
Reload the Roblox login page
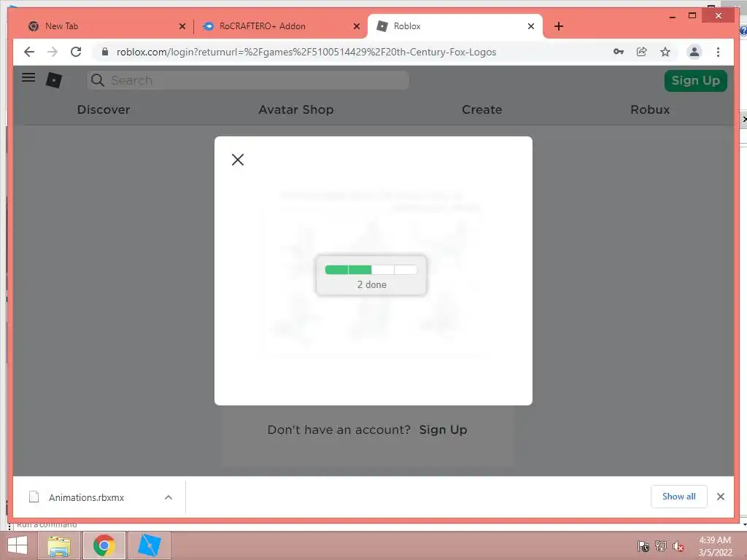(x=76, y=52)
